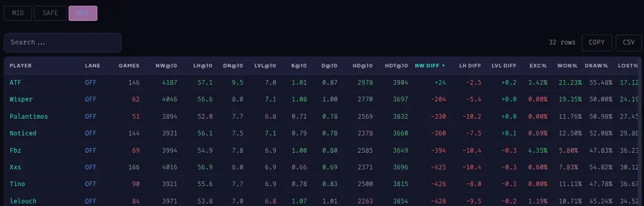The height and width of the screenshot is (206, 644).
Task: Copy table with the COPY button
Action: [596, 42]
